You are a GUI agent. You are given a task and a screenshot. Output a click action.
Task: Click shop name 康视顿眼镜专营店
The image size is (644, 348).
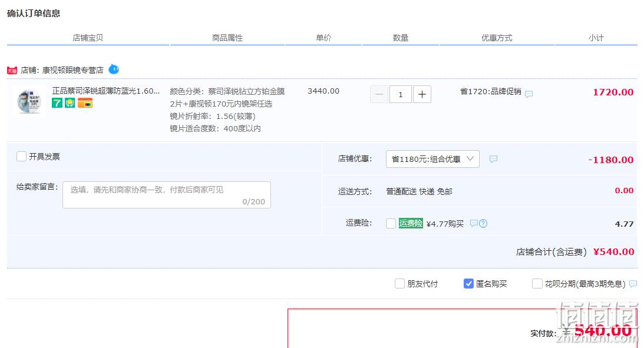pyautogui.click(x=72, y=70)
